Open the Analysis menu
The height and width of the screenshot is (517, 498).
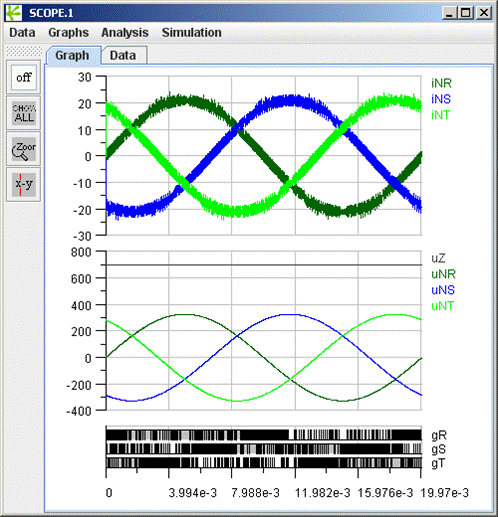coord(125,33)
